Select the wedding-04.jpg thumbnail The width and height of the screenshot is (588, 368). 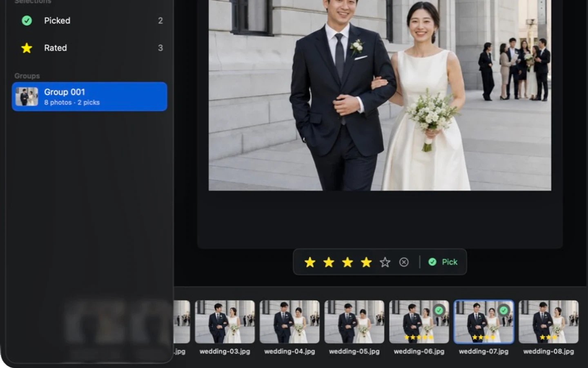(x=290, y=322)
